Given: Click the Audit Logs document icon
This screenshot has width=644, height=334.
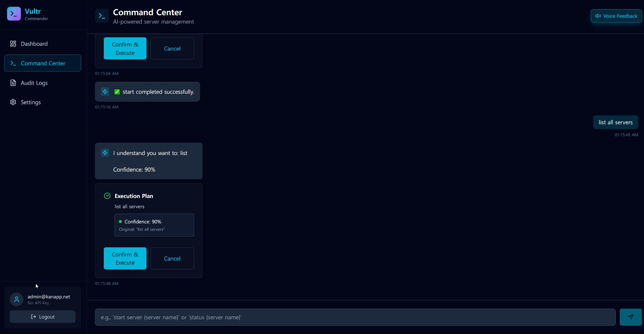Looking at the screenshot, I should point(13,83).
